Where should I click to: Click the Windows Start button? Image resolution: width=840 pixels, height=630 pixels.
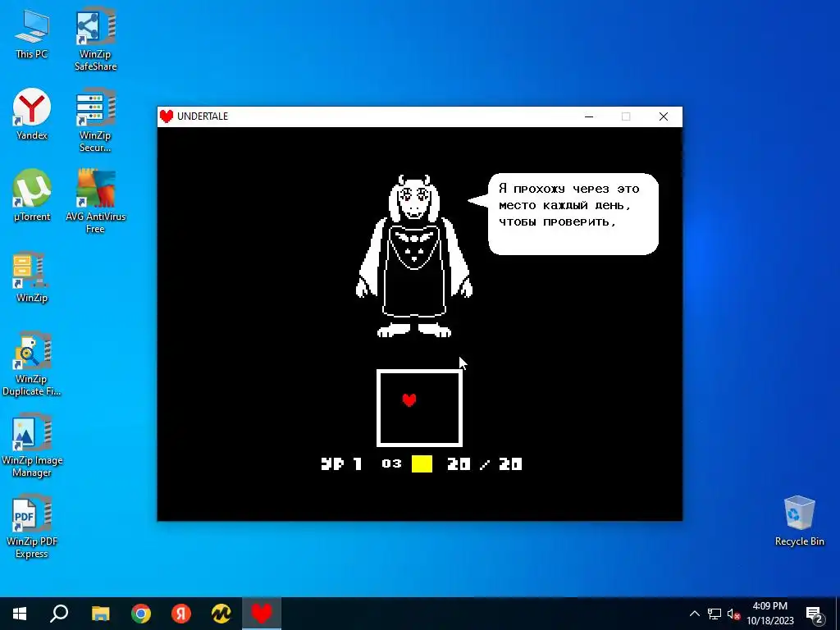click(20, 614)
